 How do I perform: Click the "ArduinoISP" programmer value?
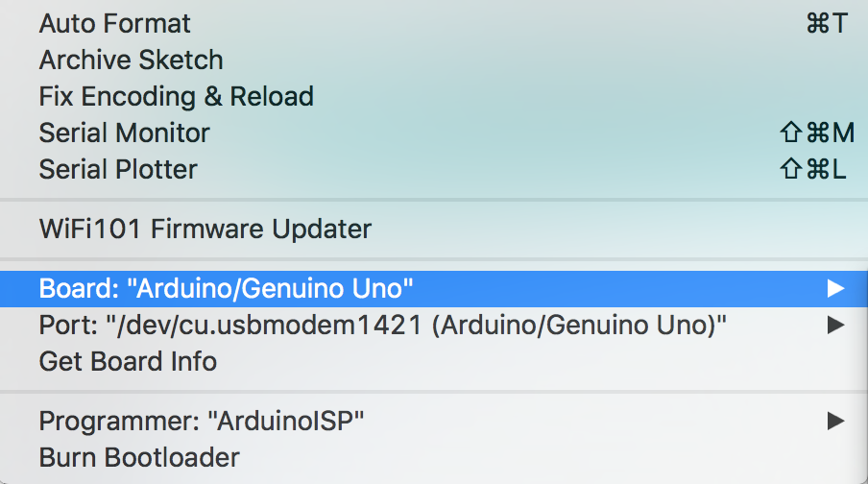(x=285, y=421)
